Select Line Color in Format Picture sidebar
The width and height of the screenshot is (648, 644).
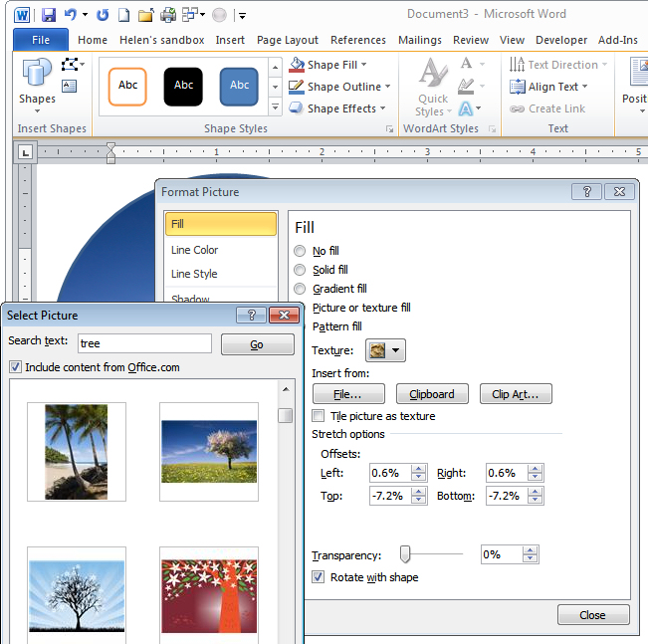point(194,250)
